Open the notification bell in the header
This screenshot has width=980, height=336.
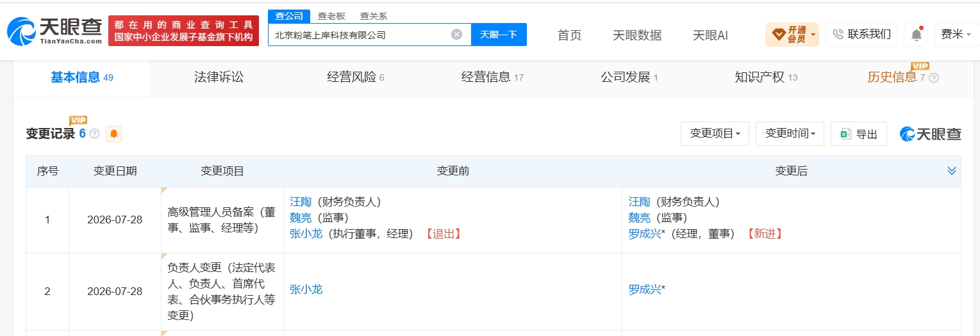click(x=917, y=35)
